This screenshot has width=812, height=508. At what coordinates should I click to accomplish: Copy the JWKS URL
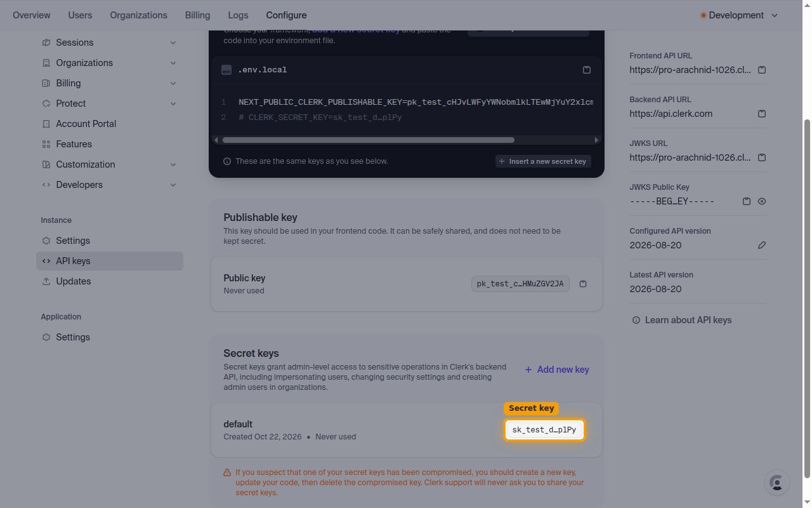[762, 157]
